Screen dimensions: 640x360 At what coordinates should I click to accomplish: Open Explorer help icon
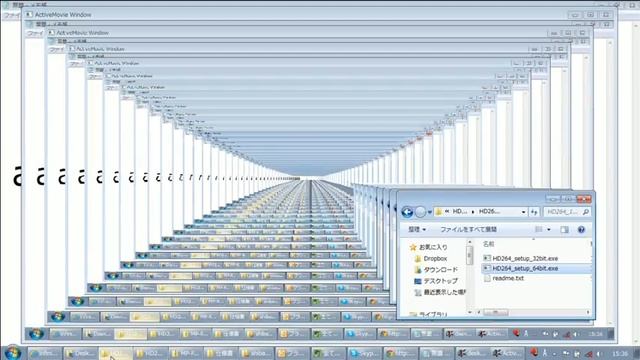581,230
